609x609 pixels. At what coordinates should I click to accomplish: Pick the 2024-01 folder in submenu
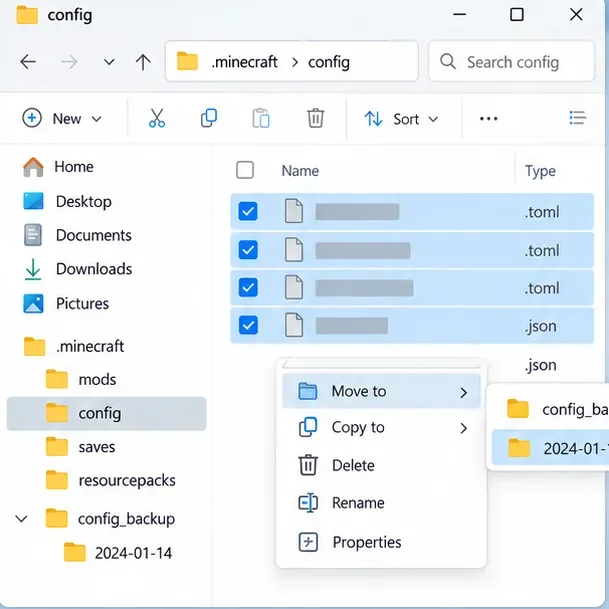(550, 447)
